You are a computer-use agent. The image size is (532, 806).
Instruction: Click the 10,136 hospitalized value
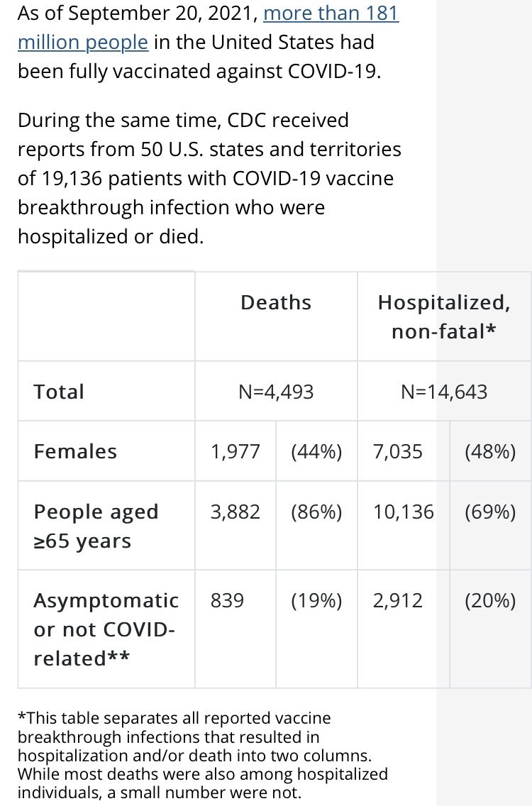point(404,512)
